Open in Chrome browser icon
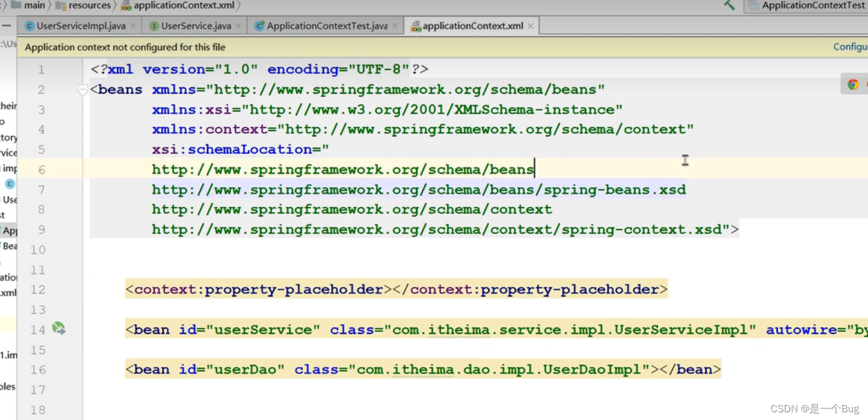Image resolution: width=868 pixels, height=420 pixels. (x=853, y=84)
